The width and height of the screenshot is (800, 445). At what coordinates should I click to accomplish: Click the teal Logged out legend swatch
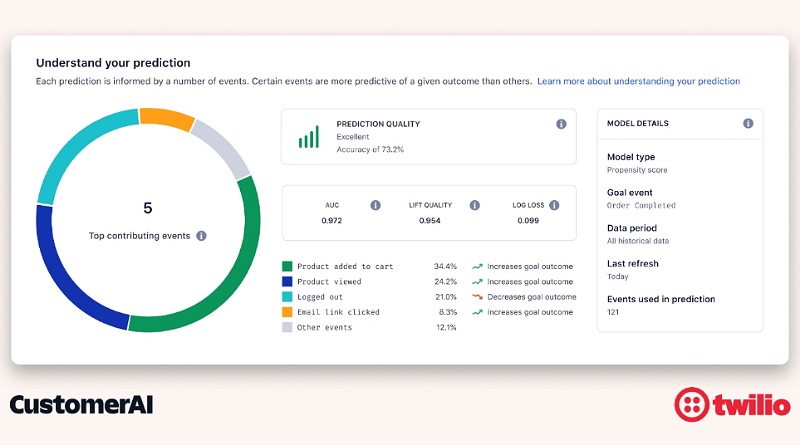point(287,297)
